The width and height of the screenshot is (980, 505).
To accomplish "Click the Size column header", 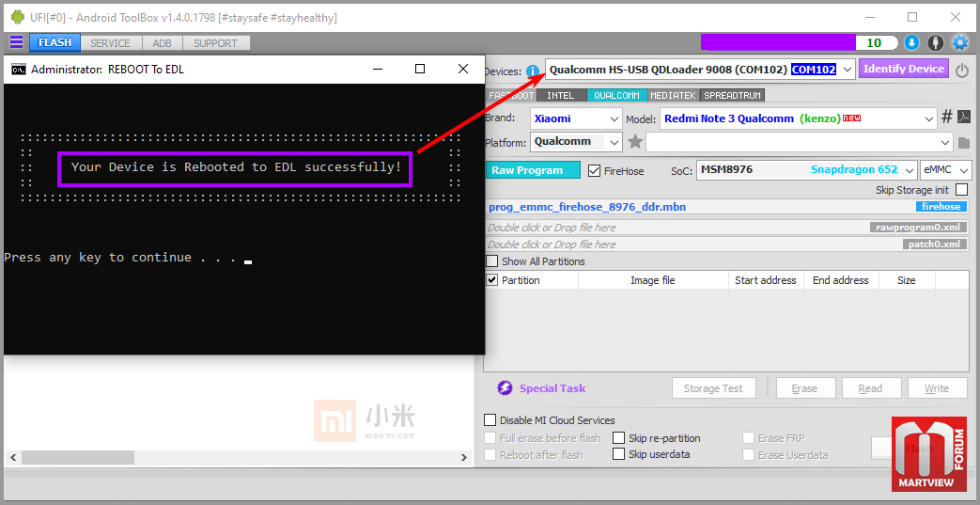I will [x=907, y=280].
